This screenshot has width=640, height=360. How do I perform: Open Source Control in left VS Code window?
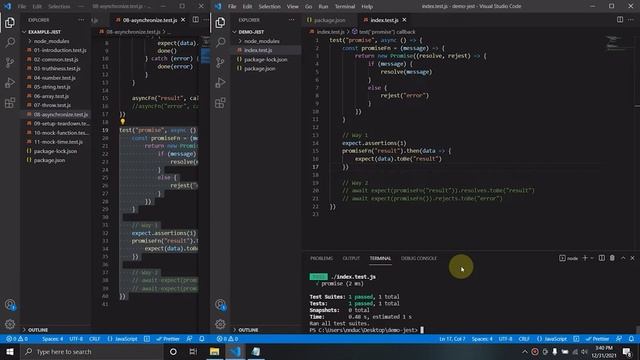pyautogui.click(x=10, y=62)
